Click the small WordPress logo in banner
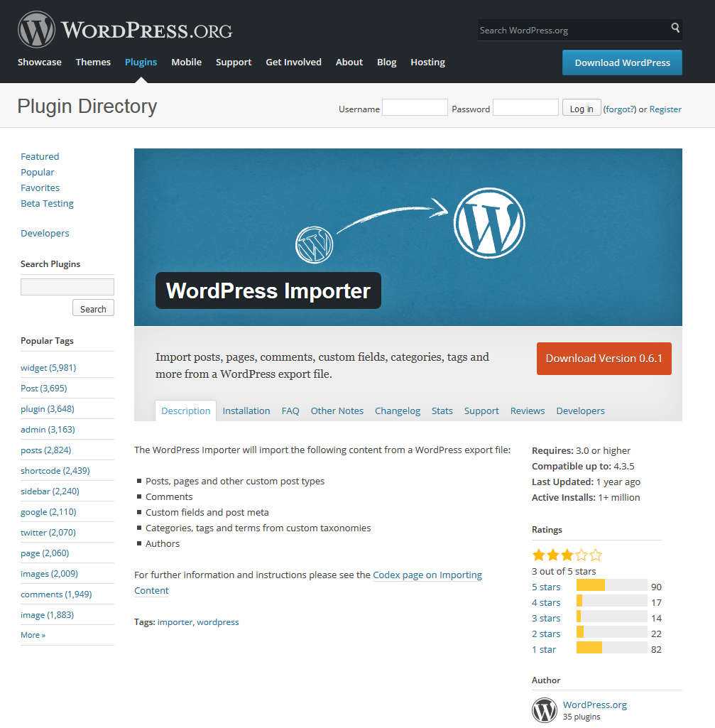 click(315, 244)
